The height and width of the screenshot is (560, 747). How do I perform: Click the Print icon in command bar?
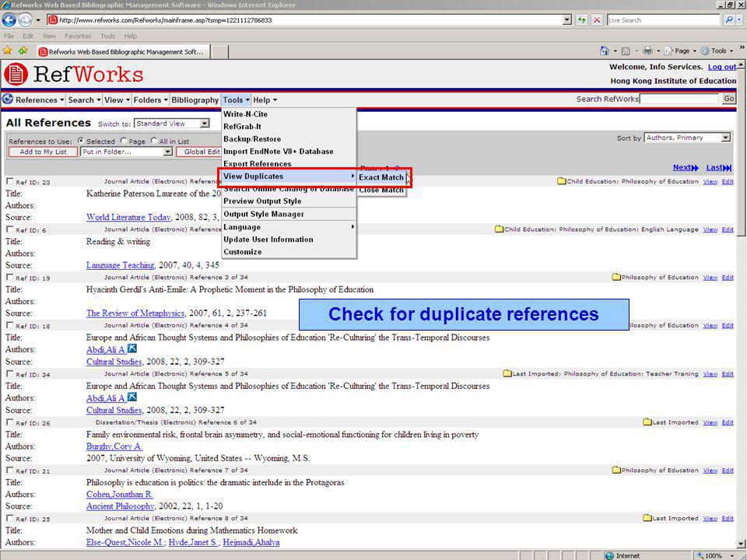pyautogui.click(x=647, y=51)
